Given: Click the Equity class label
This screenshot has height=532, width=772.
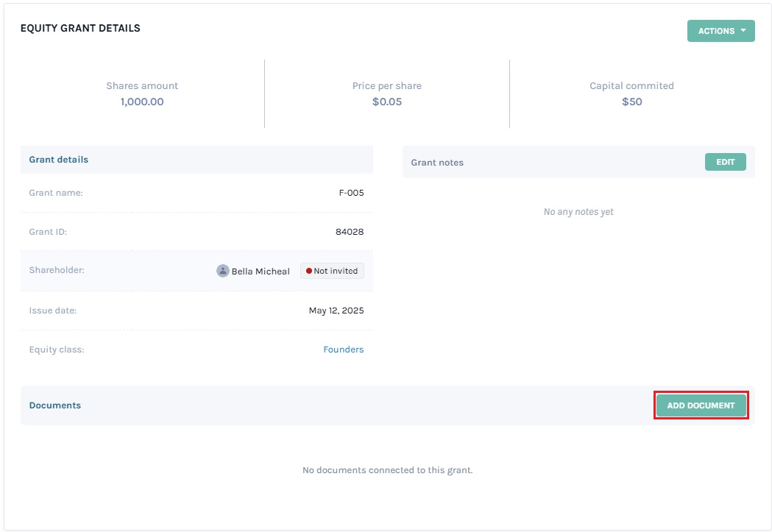Looking at the screenshot, I should point(57,350).
